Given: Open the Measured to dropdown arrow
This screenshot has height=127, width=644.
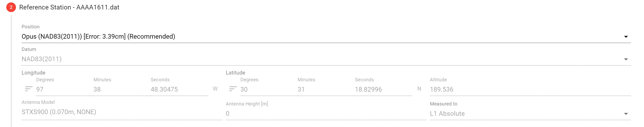Looking at the screenshot, I should coord(626,114).
